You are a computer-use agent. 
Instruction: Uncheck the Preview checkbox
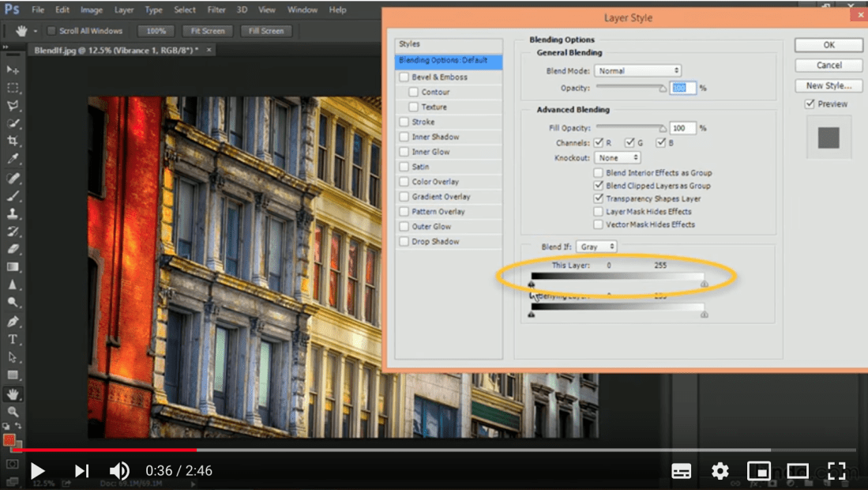[x=810, y=104]
